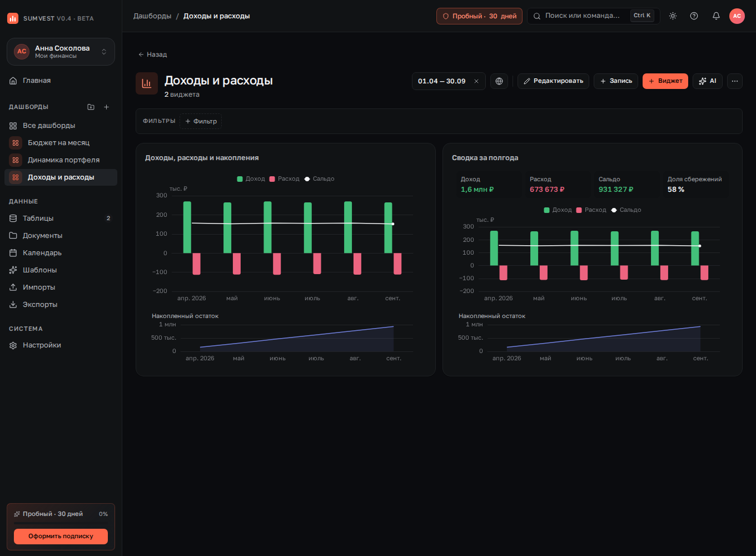Click the Sumvest logo icon
756x556 pixels.
tap(13, 18)
